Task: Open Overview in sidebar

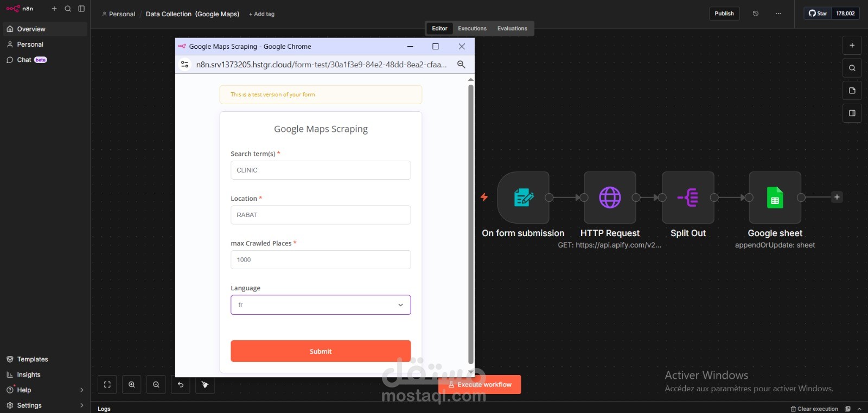Action: pyautogui.click(x=45, y=29)
